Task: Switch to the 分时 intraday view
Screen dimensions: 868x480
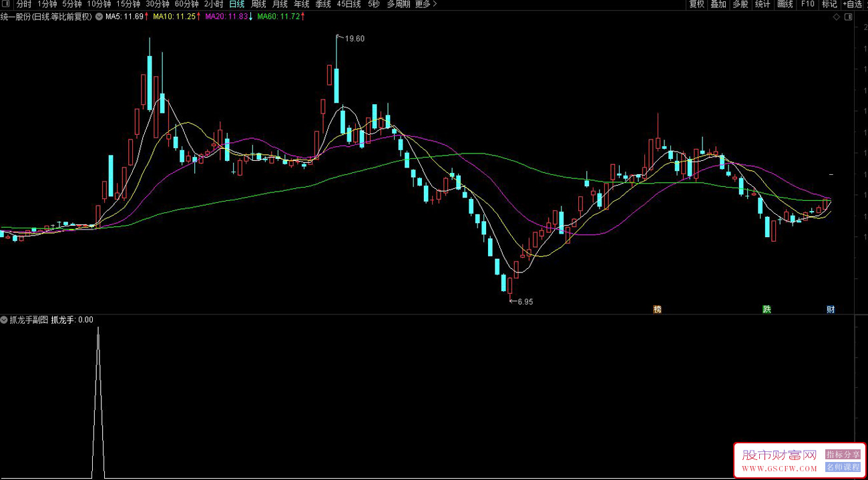Action: click(x=24, y=4)
